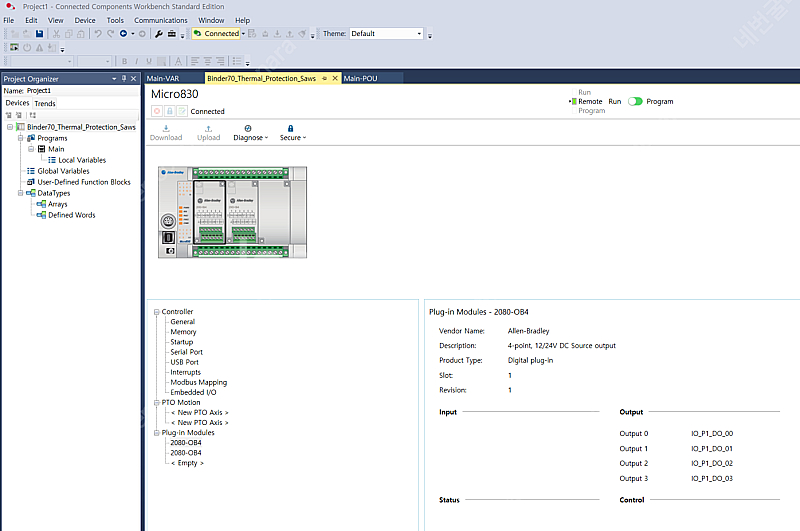Click the red disconnect icon under Micro830
Screen dimensions: 800x531
pos(157,111)
